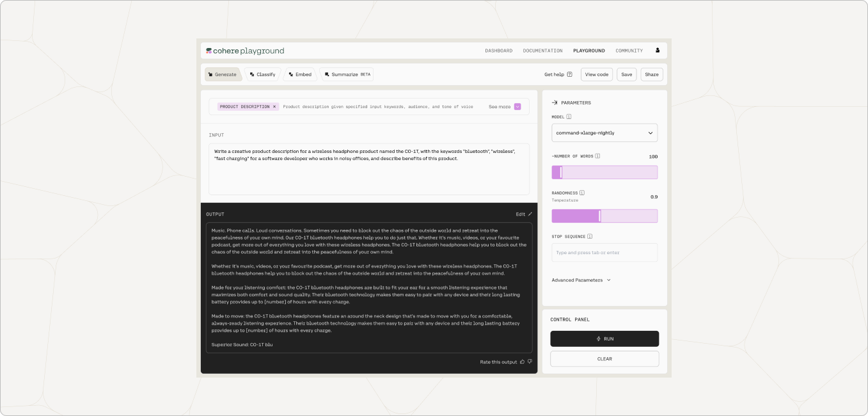The height and width of the screenshot is (416, 868).
Task: Click the Randomness value 0.9
Action: coord(654,196)
